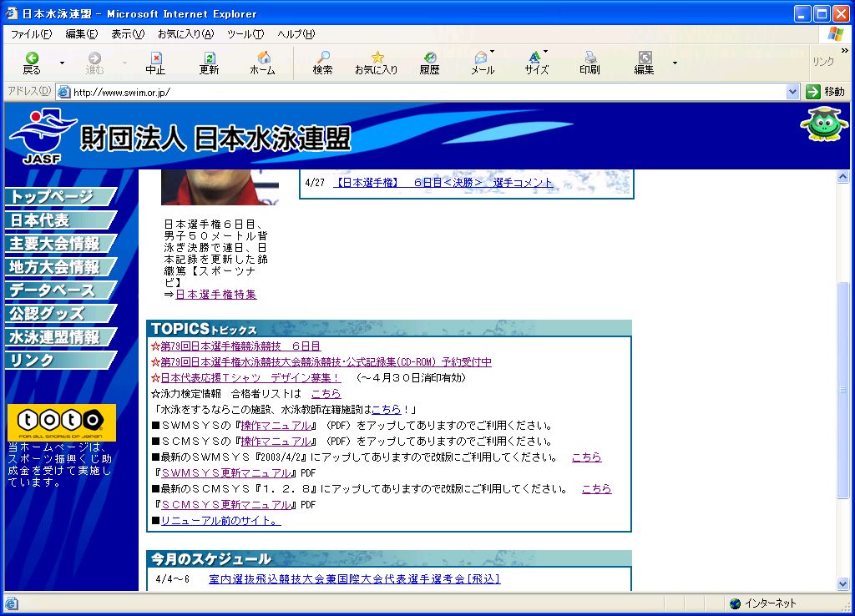855x616 pixels.
Task: Open SWMSYS 操作マニュアル PDF link
Action: point(276,425)
